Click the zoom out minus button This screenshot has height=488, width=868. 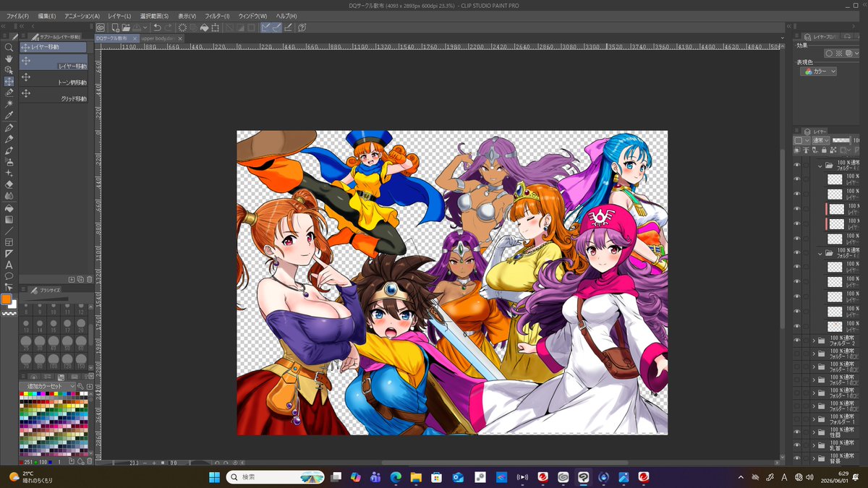(x=144, y=462)
